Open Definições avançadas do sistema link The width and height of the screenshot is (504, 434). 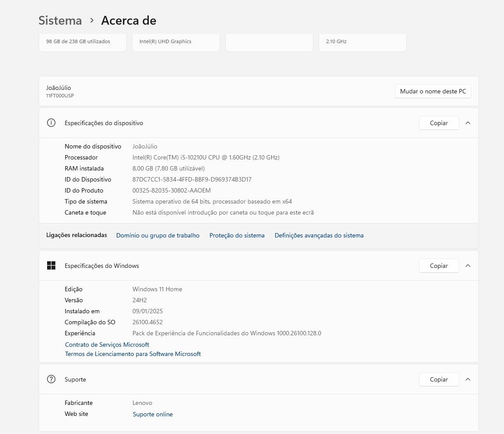click(x=319, y=235)
